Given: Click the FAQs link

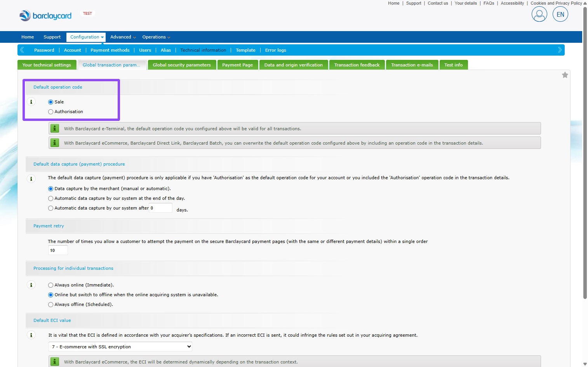Looking at the screenshot, I should click(x=489, y=3).
